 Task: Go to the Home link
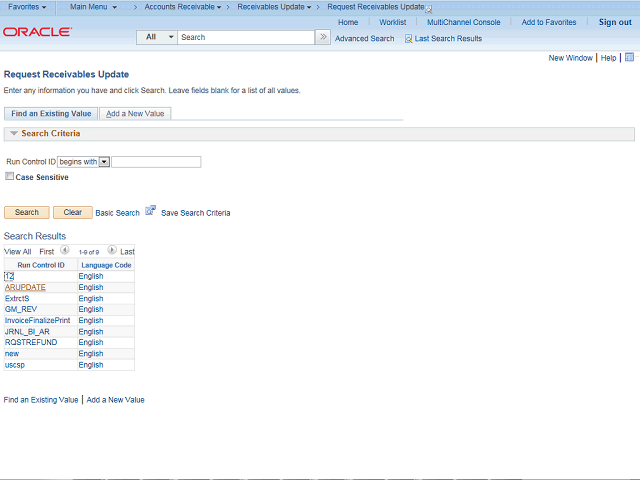(x=348, y=22)
